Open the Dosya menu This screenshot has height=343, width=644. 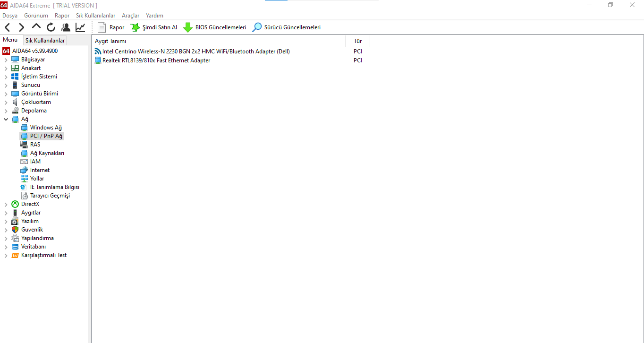point(10,16)
